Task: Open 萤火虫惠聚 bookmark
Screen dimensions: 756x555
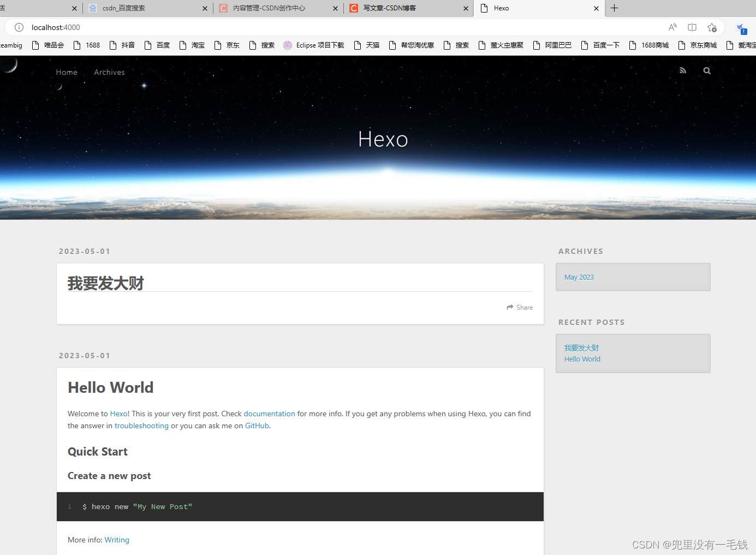Action: pos(501,45)
